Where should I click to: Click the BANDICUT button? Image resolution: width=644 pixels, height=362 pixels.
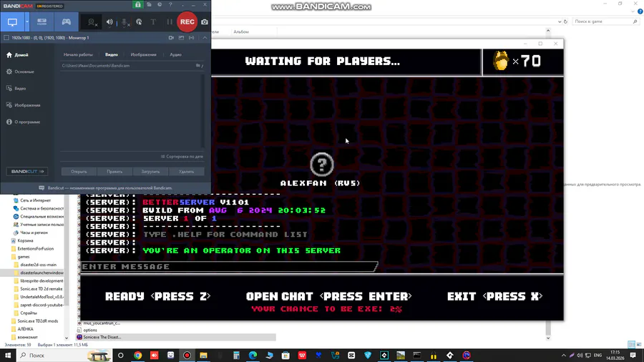coord(27,172)
